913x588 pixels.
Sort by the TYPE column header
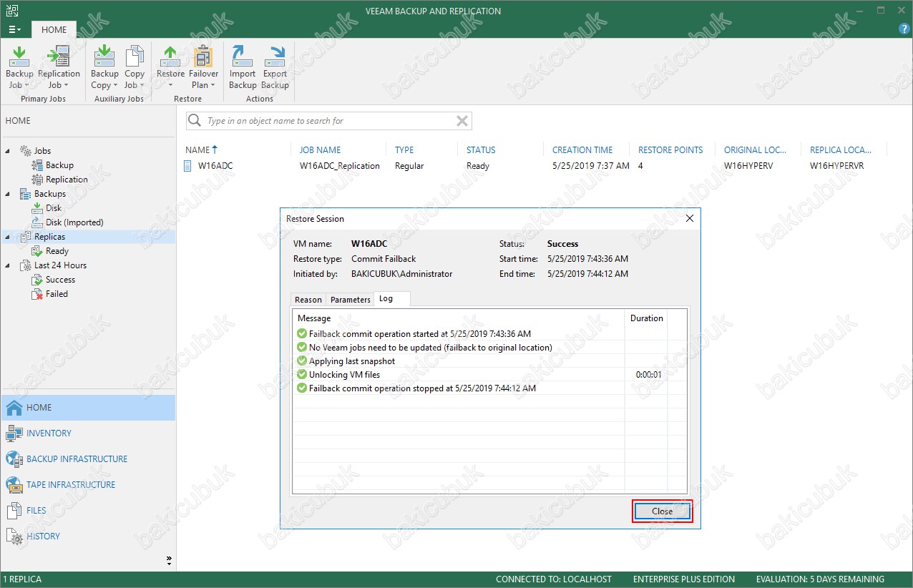404,150
